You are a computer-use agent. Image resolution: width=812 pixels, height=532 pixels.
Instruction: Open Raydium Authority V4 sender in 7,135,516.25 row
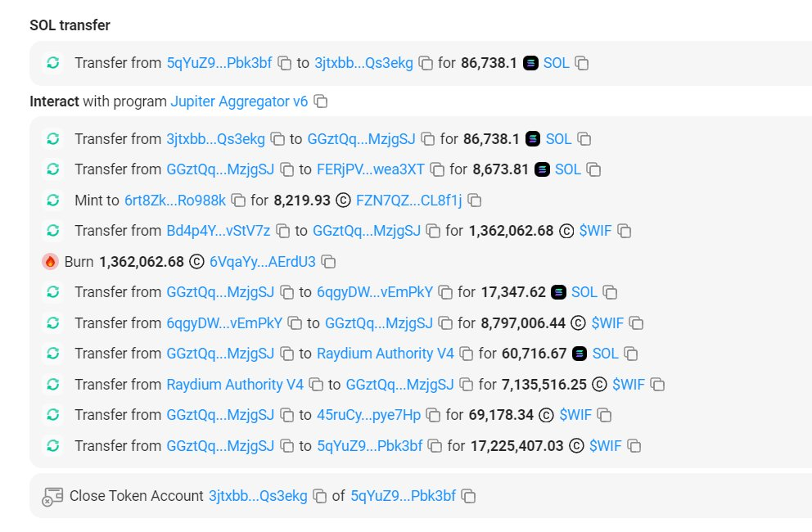[x=235, y=385]
